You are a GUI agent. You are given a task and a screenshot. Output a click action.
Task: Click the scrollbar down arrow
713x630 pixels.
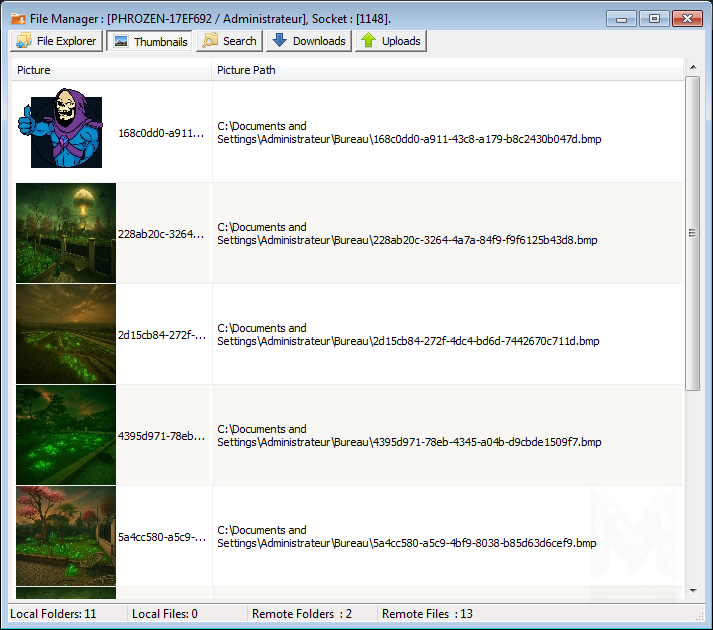692,591
